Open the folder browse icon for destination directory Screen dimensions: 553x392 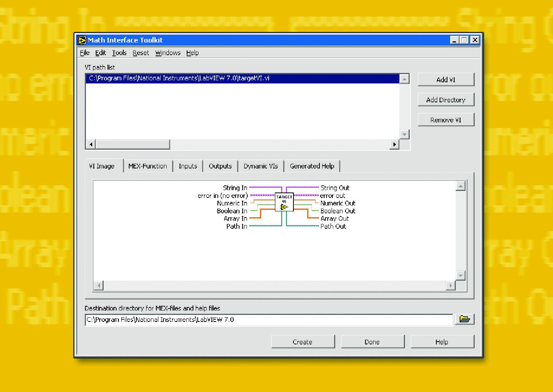pyautogui.click(x=465, y=320)
